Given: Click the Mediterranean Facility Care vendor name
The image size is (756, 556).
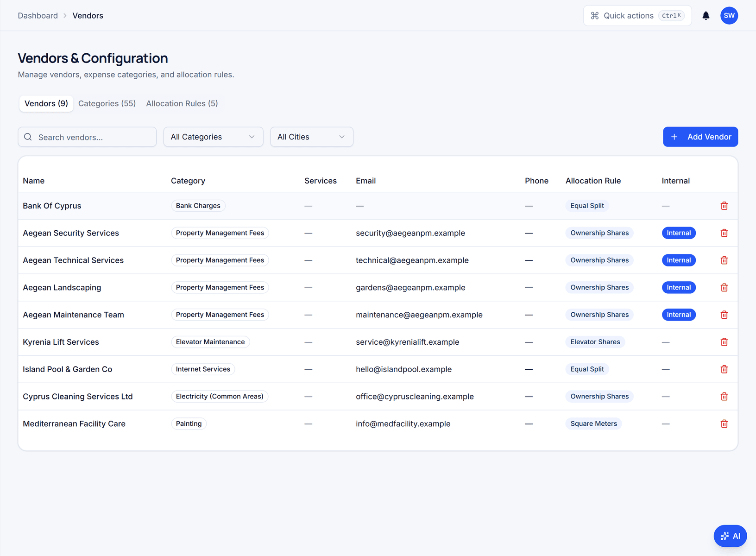Looking at the screenshot, I should [74, 424].
